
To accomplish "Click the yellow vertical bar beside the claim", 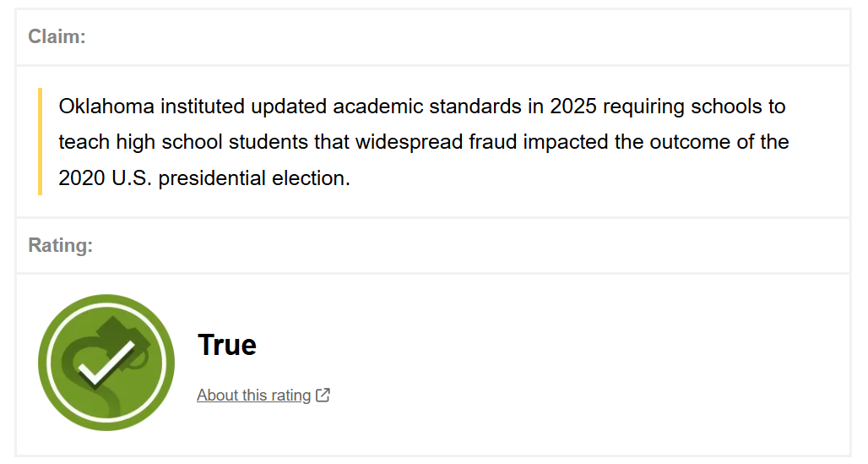I will tap(40, 141).
